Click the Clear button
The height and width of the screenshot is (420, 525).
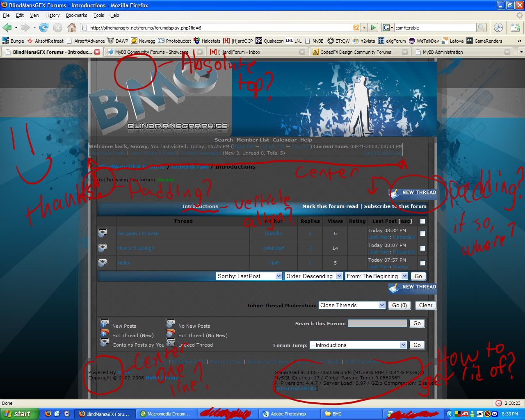[426, 305]
